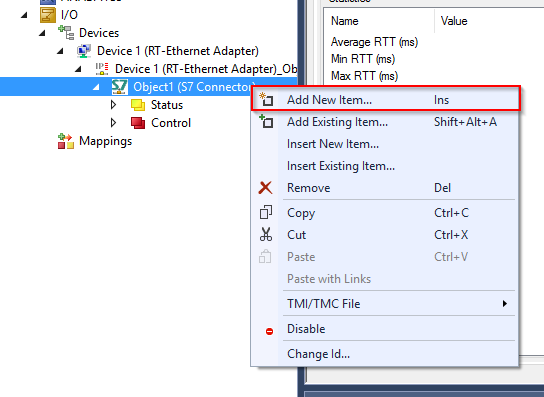Screen dimensions: 544x397
Task: Open the TMI/TMC File submenu arrow
Action: click(505, 304)
